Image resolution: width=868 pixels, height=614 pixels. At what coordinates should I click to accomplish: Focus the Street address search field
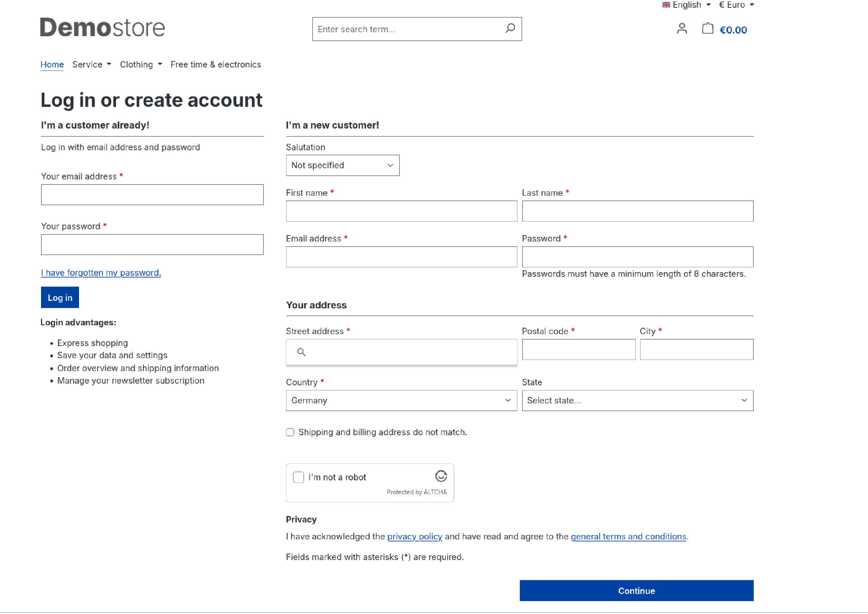click(x=401, y=352)
